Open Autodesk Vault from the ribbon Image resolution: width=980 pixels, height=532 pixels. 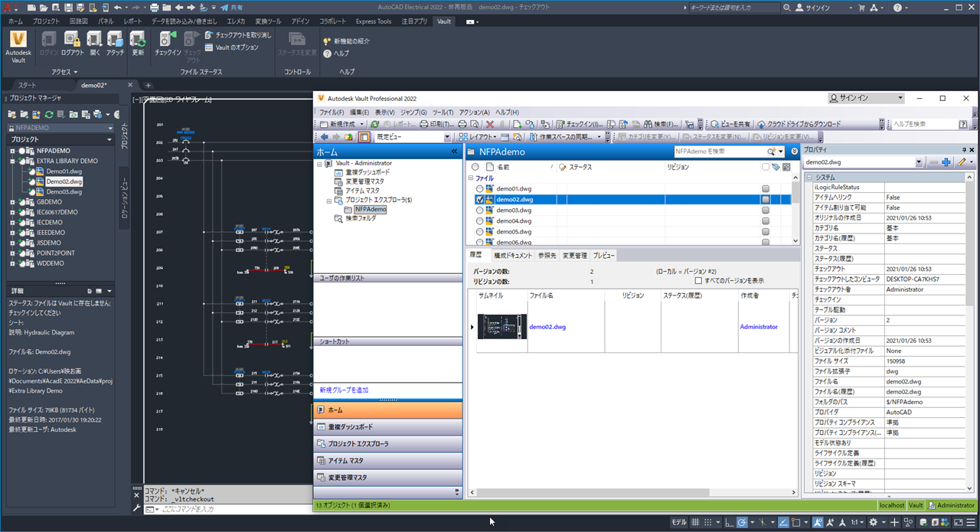[x=18, y=46]
